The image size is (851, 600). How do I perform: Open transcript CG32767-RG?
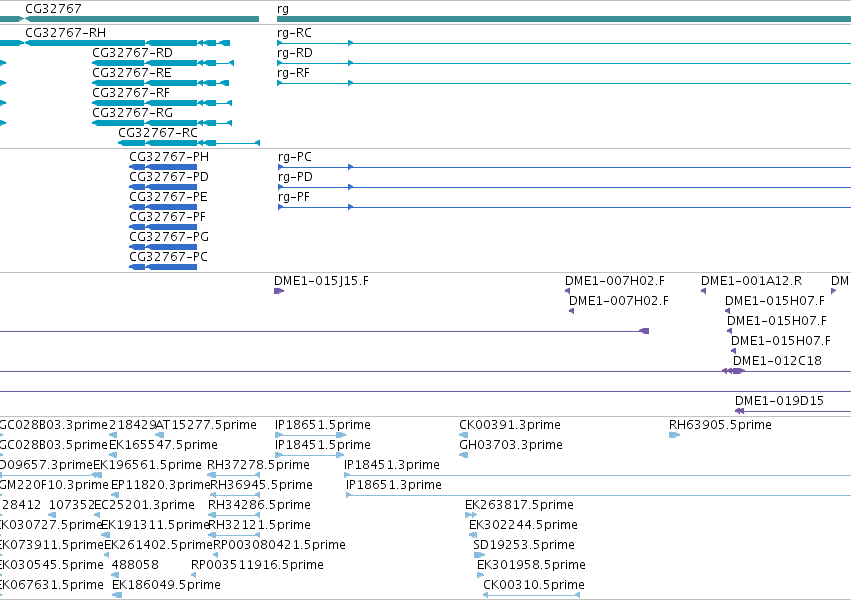132,113
